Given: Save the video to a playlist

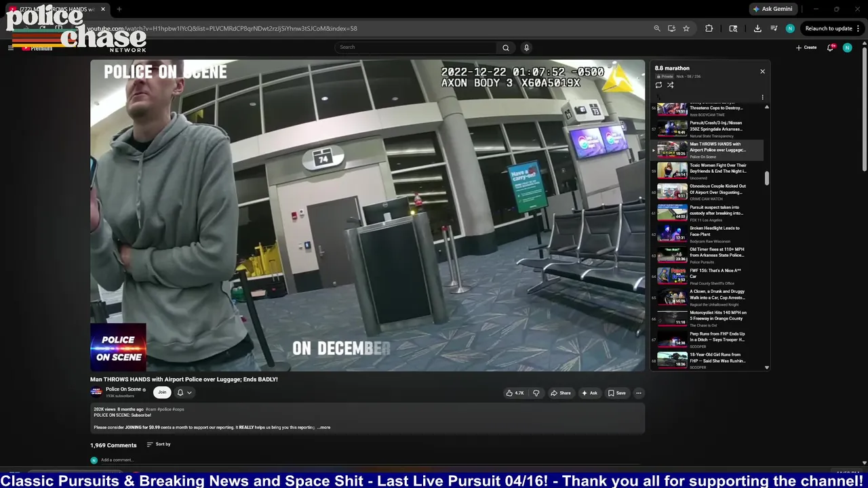Looking at the screenshot, I should click(617, 393).
